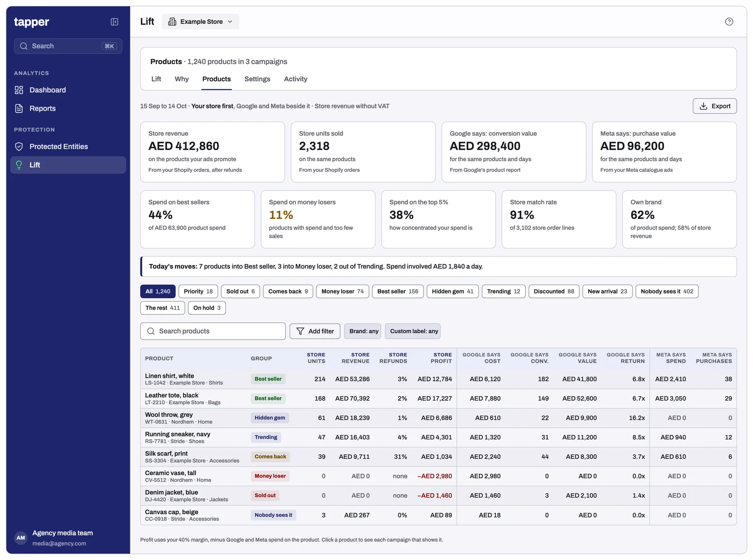Click the Discounted 88 chip
Screen dimensions: 753x560
click(554, 291)
